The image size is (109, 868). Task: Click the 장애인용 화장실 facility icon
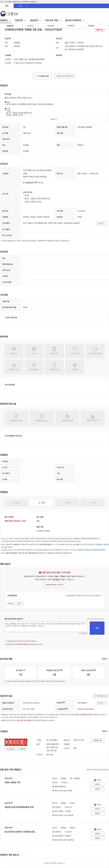pos(67,418)
